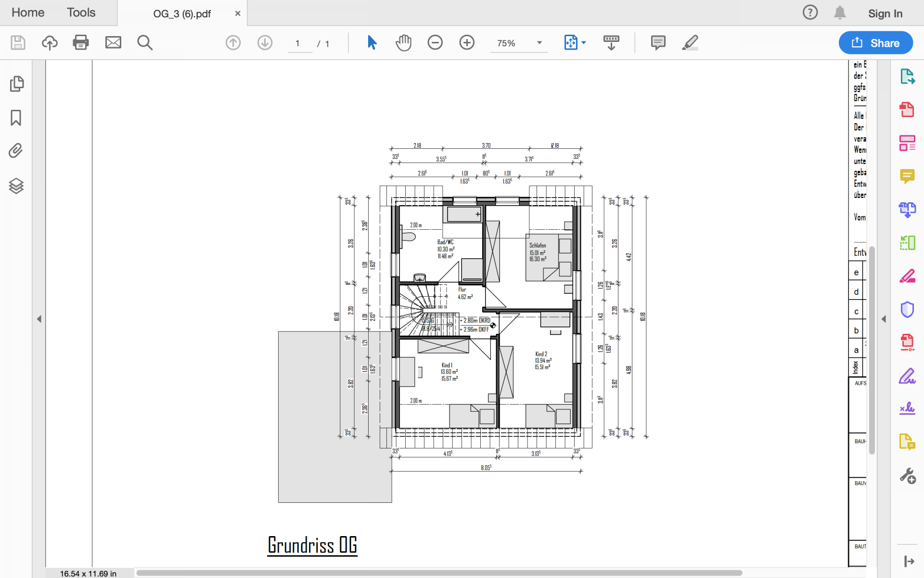Open the Create PDF tool
Screen dimensions: 924x578
click(x=907, y=109)
